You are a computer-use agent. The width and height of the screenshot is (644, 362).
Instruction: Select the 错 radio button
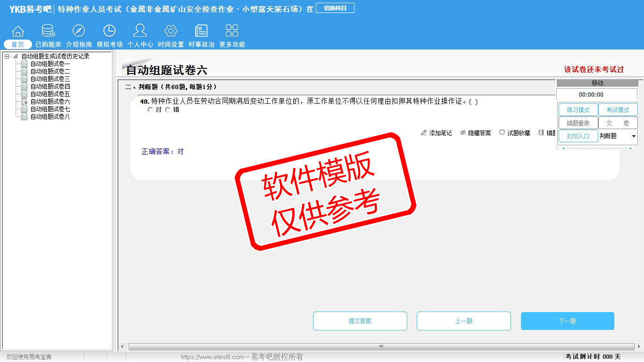[168, 110]
